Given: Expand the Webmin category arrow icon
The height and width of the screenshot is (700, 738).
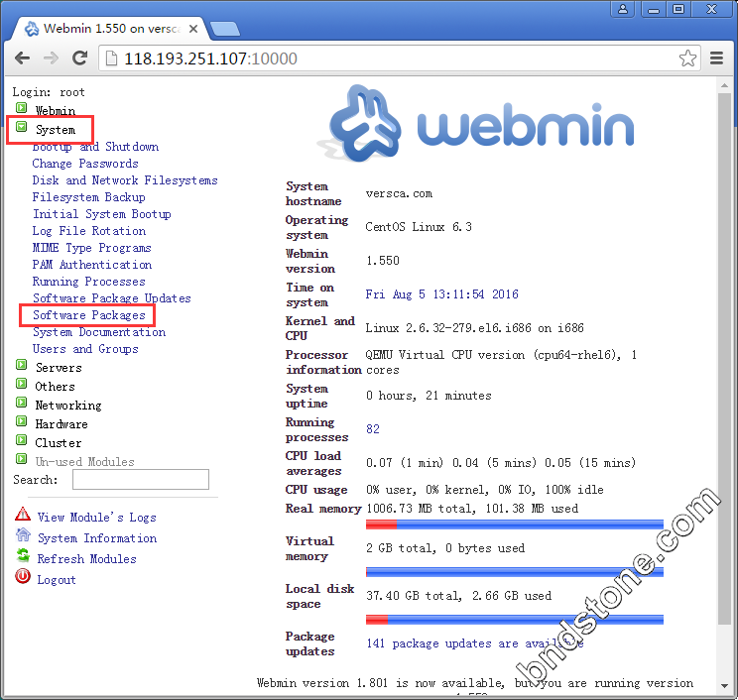Looking at the screenshot, I should pos(21,108).
